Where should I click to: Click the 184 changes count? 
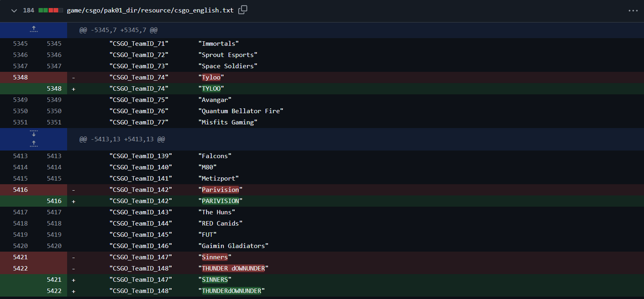point(28,11)
